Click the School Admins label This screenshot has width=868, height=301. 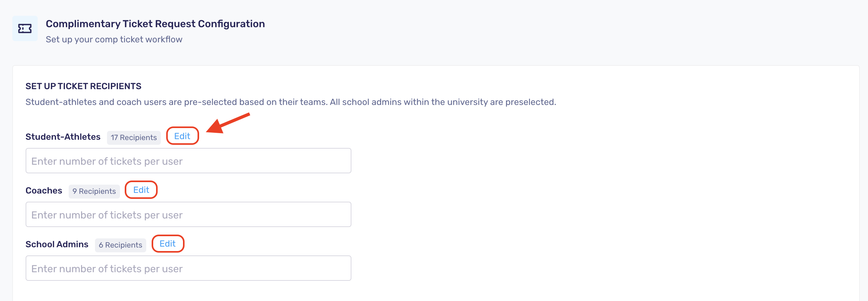(57, 244)
